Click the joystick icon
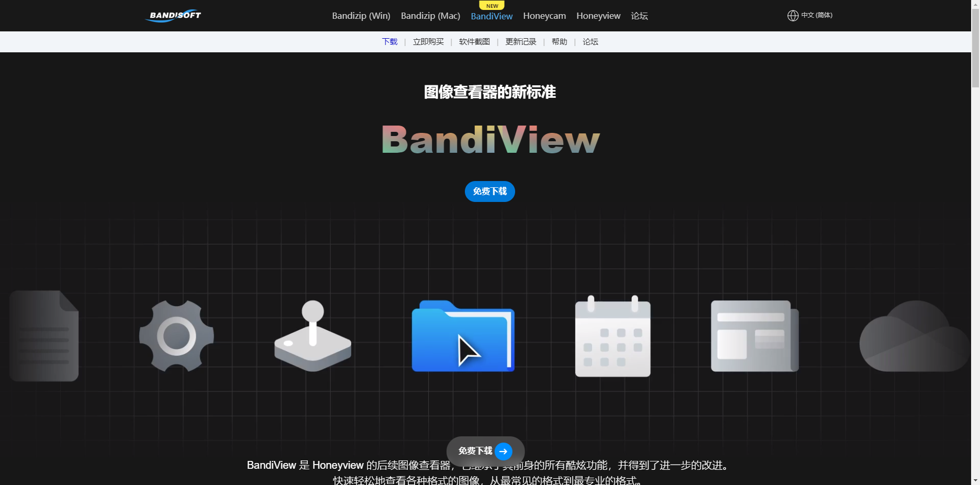 click(x=313, y=336)
